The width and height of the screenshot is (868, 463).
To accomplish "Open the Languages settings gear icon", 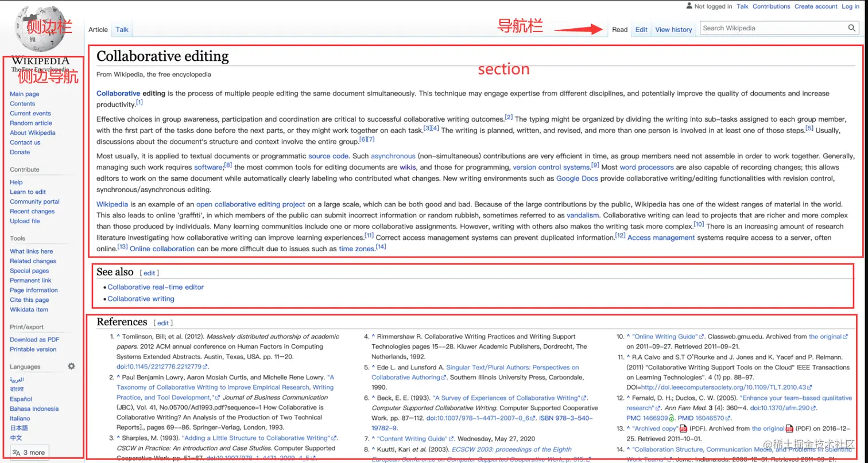I will [71, 366].
